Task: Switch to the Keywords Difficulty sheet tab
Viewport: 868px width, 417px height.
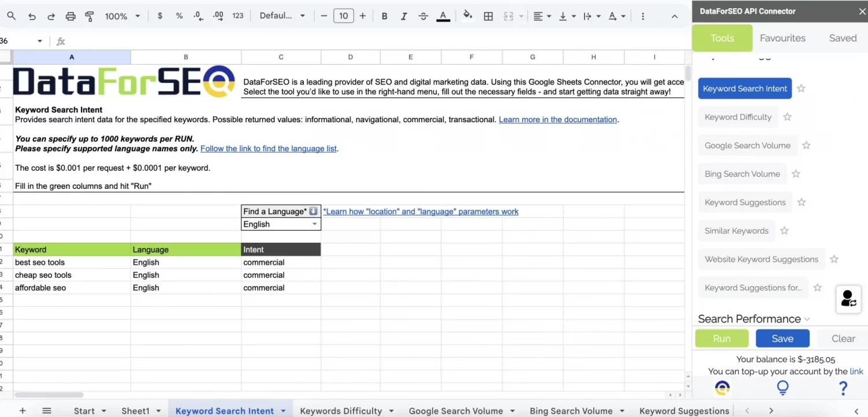Action: tap(347, 411)
